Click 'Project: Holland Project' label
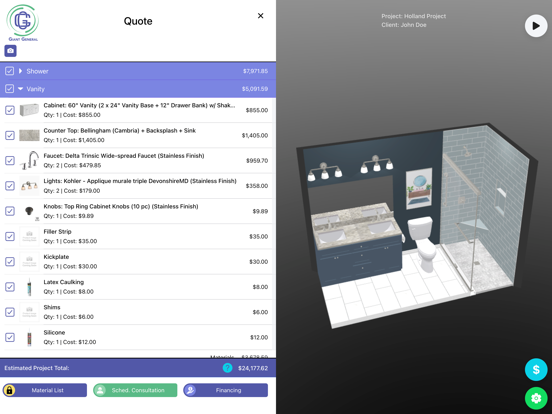 413,16
